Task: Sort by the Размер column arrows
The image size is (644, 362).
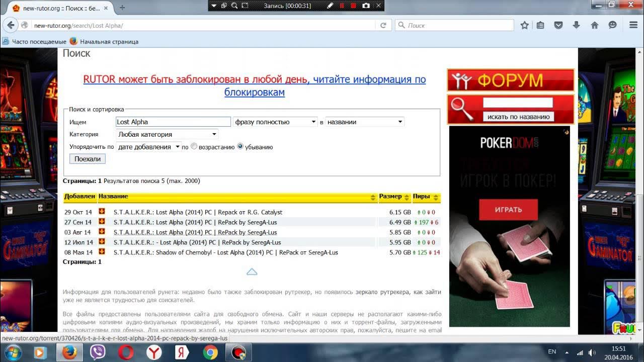Action: [407, 197]
